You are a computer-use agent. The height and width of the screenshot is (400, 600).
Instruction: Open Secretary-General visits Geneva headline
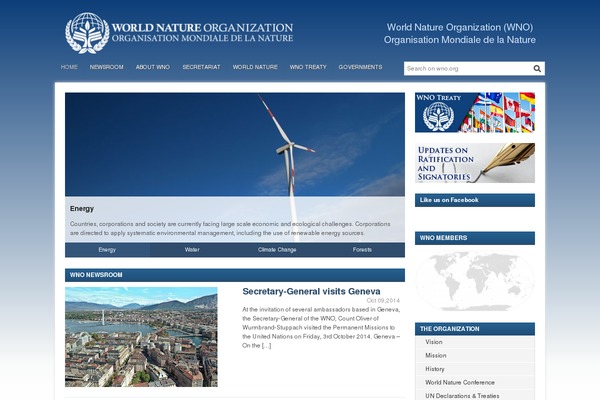[x=311, y=291]
